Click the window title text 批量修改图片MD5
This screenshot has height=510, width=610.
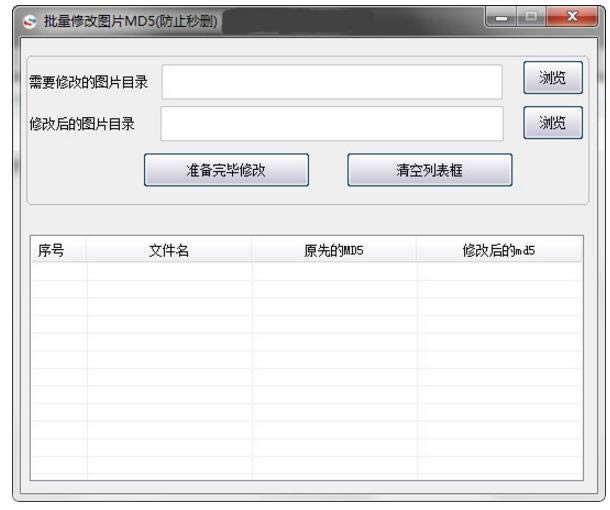(131, 21)
